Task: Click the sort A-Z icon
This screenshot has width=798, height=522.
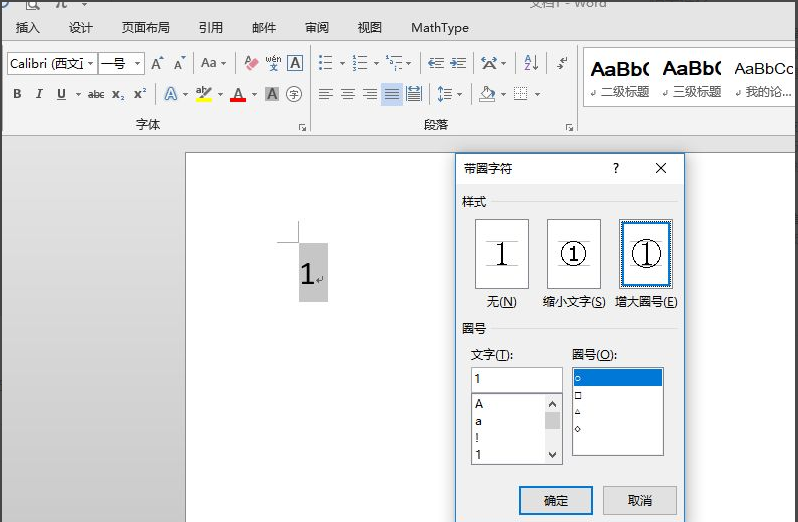Action: point(531,63)
